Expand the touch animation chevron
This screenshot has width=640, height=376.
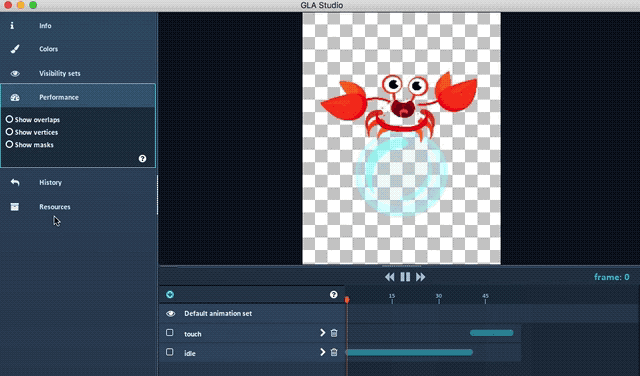322,333
